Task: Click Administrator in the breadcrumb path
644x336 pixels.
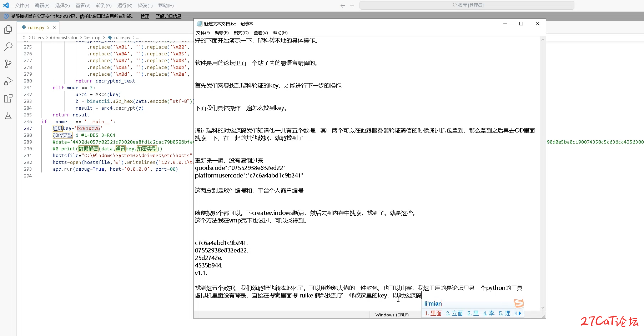Action: coord(64,37)
